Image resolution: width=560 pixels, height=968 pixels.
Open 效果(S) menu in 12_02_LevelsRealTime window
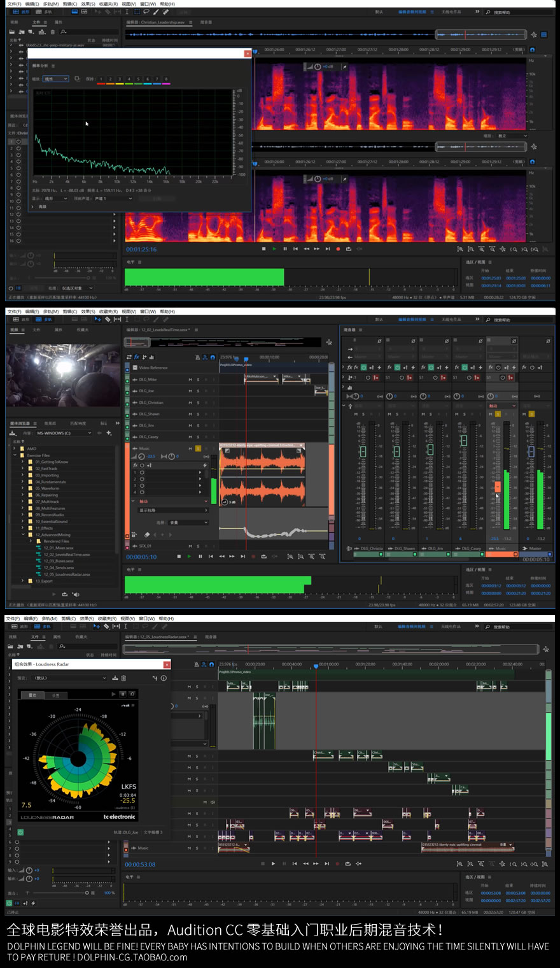(88, 311)
